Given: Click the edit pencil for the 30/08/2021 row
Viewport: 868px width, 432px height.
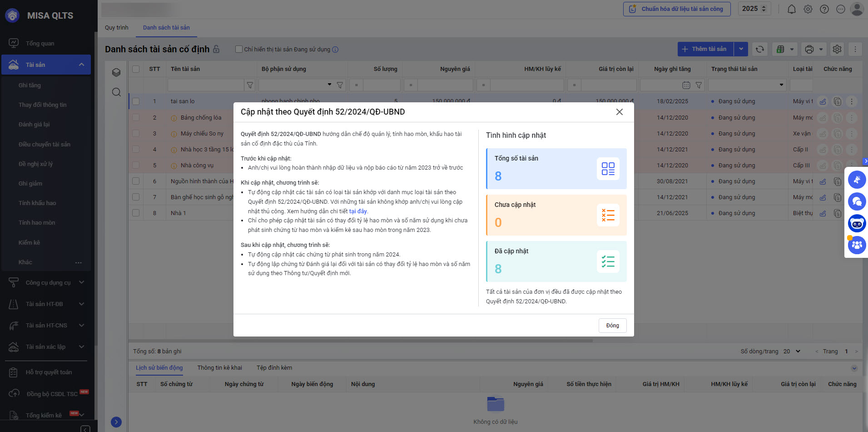Looking at the screenshot, I should click(x=823, y=181).
